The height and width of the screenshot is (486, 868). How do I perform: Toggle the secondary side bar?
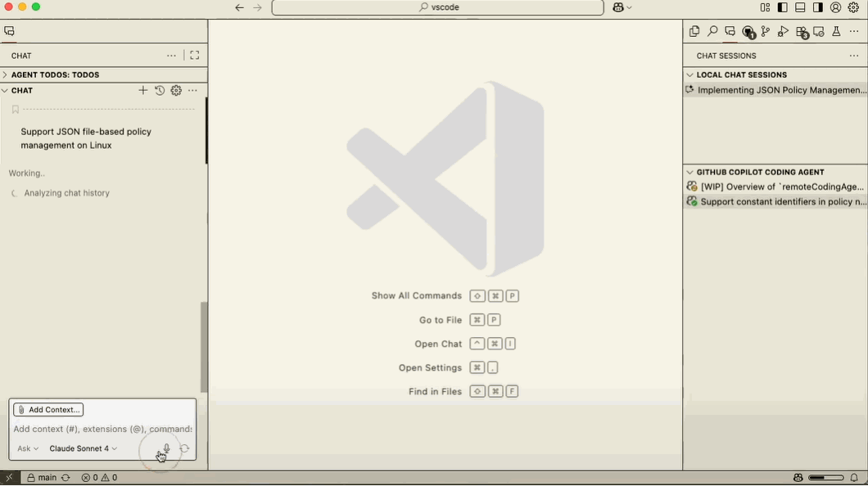click(817, 7)
